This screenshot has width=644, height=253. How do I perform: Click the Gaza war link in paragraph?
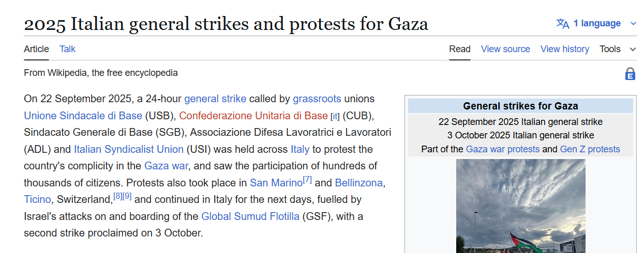(166, 166)
